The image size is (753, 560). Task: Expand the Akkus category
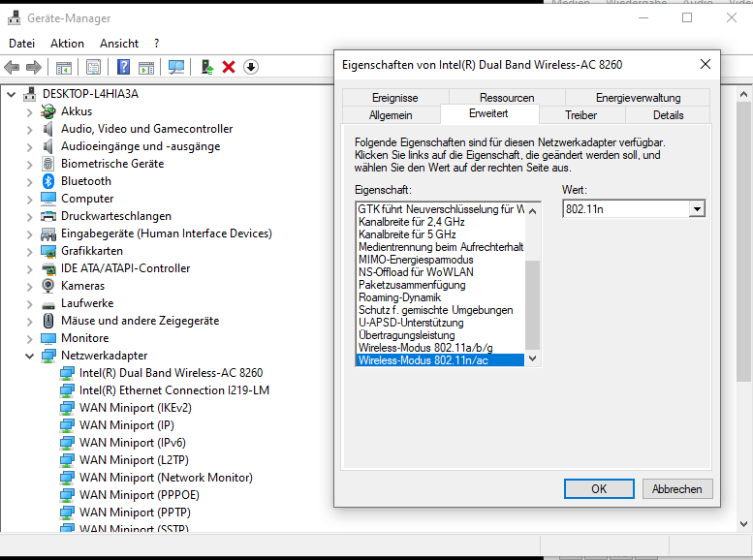pyautogui.click(x=30, y=112)
